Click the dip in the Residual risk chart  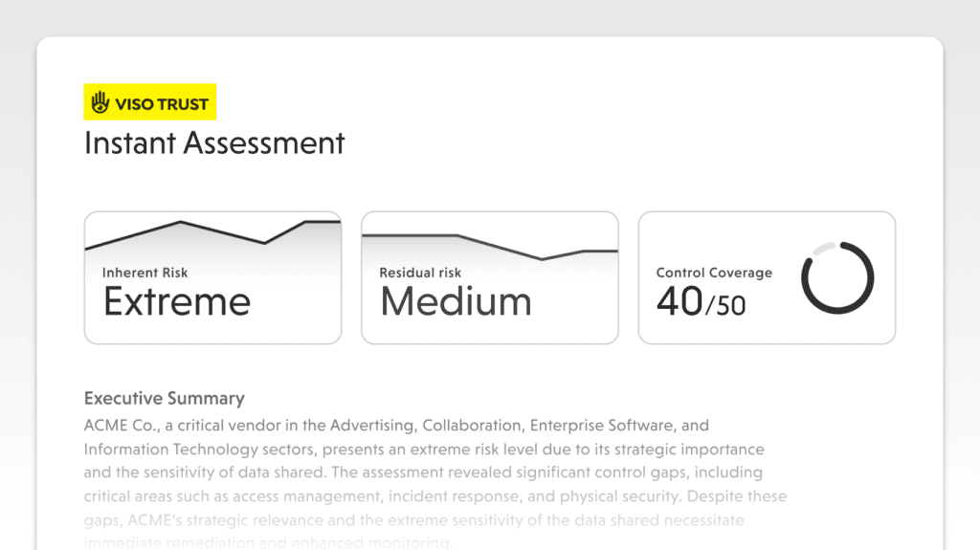542,259
